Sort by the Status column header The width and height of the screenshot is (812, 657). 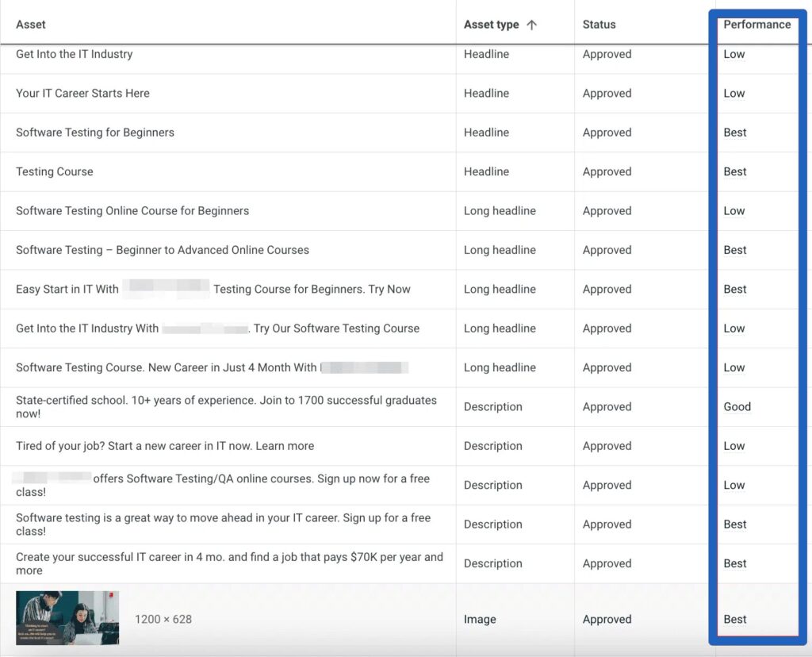[599, 25]
